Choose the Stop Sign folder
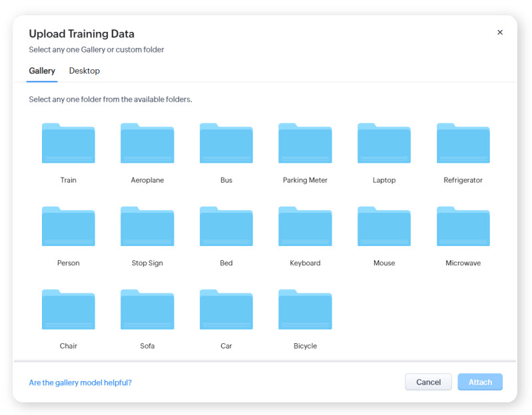 click(x=147, y=227)
